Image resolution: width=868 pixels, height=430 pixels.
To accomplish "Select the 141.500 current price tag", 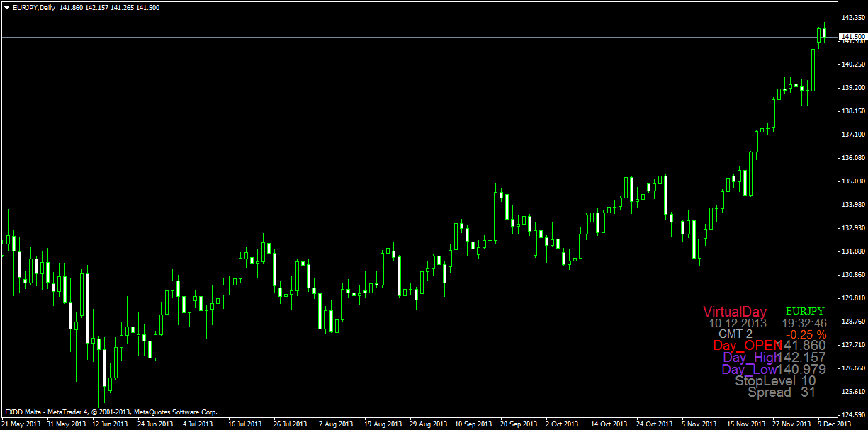I will (852, 36).
